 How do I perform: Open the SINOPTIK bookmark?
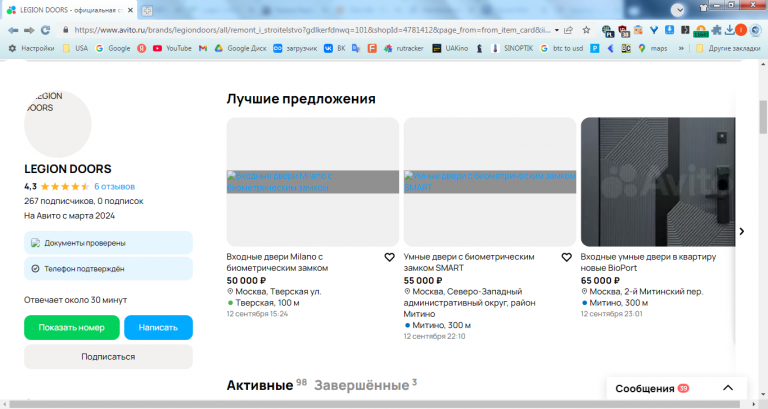coord(512,48)
